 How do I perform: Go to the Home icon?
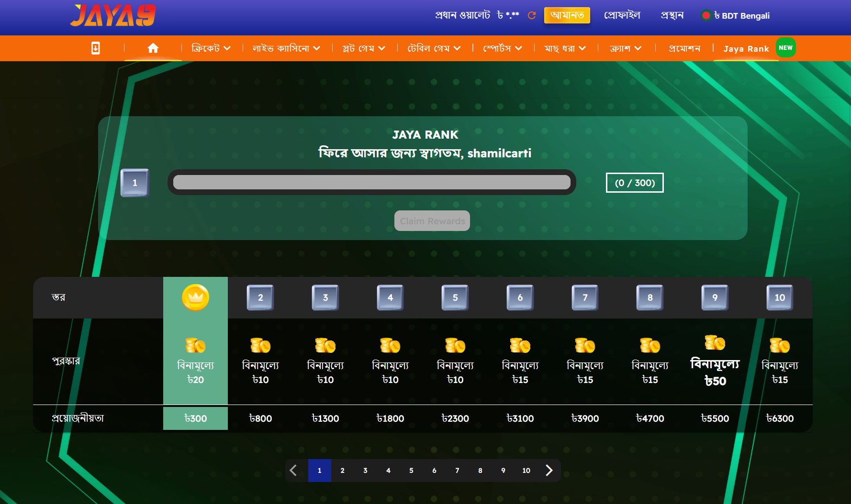(153, 48)
